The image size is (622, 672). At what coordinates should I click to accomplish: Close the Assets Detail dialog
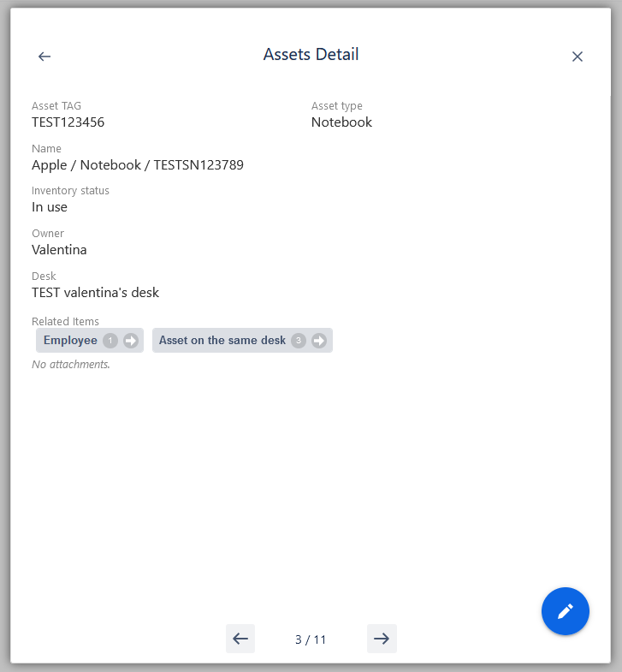point(577,56)
